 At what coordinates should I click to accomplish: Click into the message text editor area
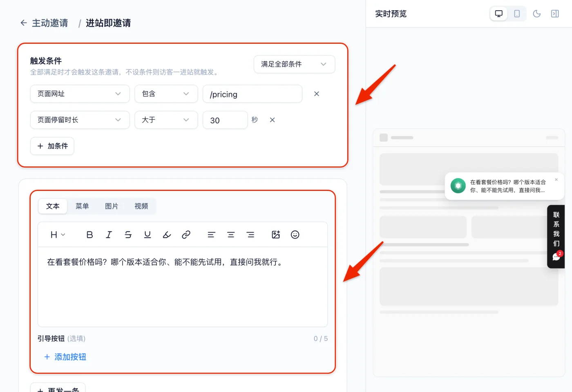(183, 287)
